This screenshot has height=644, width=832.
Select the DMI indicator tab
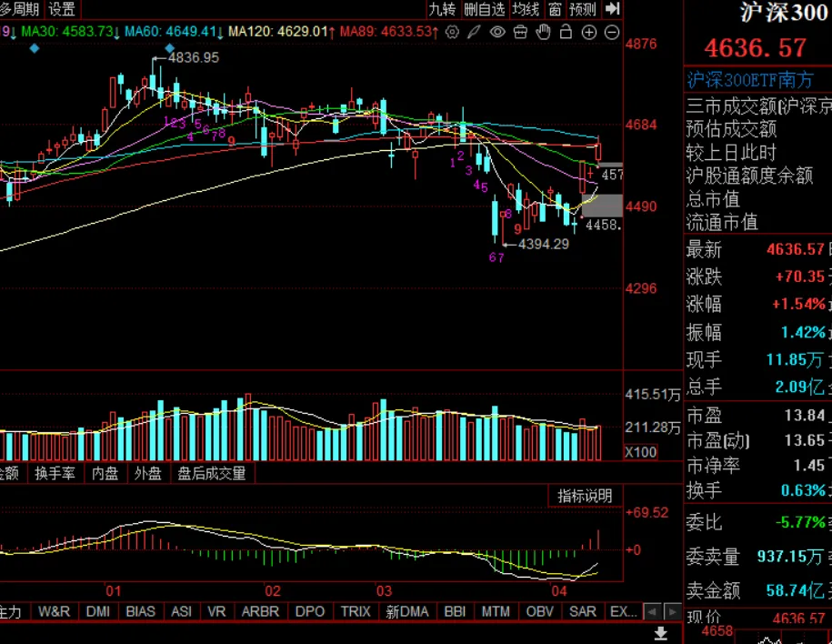tap(98, 611)
